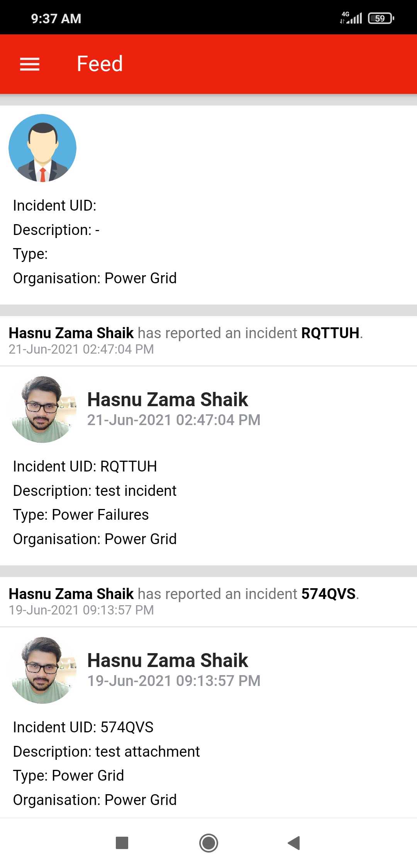Tap Hasnu Zama Shaik name dated 19-Jun-2021
Screen dimensions: 417x868
tap(168, 660)
